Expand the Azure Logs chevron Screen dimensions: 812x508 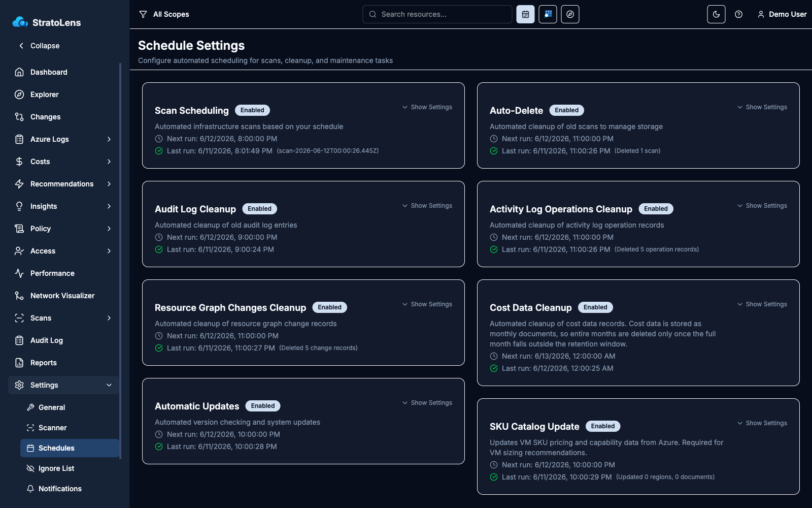[x=109, y=139]
